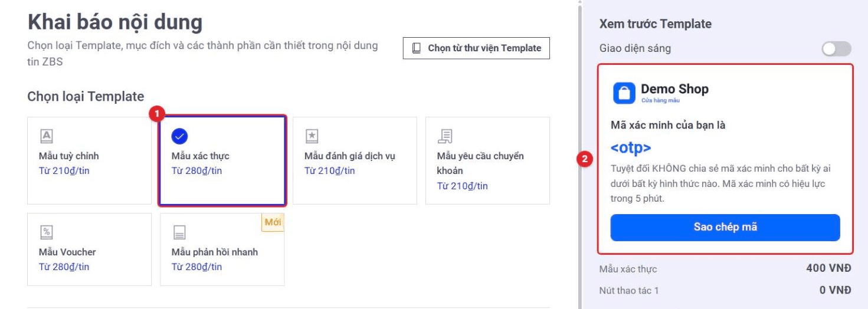Click price Từ 210₫/tin under chuyển khoản template

click(x=463, y=186)
